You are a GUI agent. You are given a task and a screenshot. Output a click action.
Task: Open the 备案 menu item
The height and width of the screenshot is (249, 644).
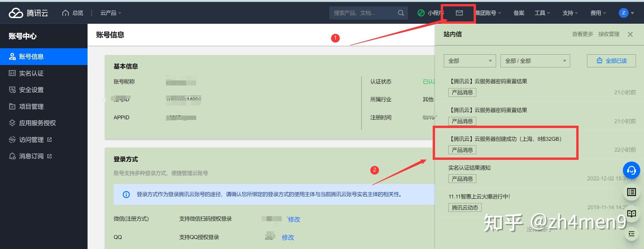pos(519,13)
